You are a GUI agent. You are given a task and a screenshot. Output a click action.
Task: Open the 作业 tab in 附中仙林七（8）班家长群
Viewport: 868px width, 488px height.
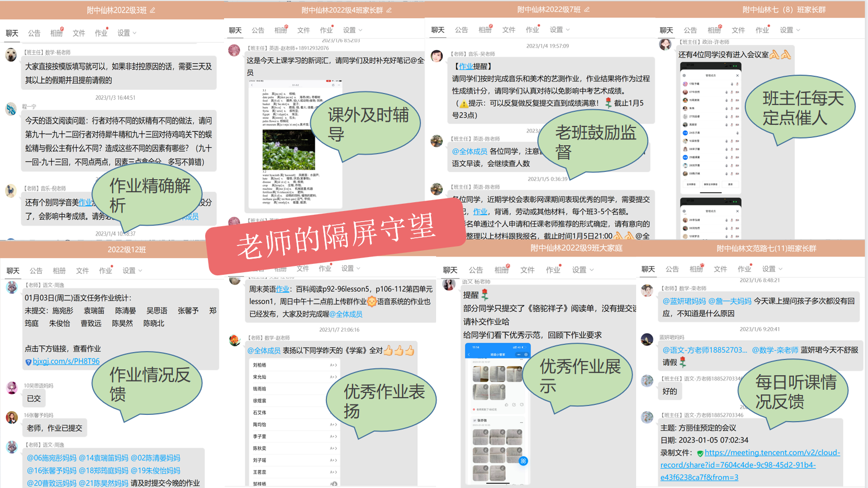click(x=762, y=30)
